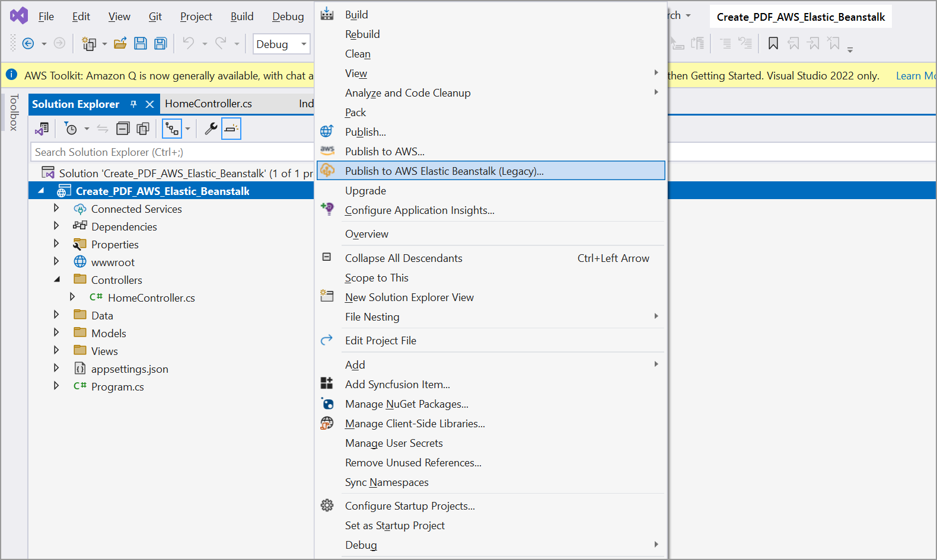This screenshot has height=560, width=937.
Task: Click the Save icon in toolbar
Action: 140,43
